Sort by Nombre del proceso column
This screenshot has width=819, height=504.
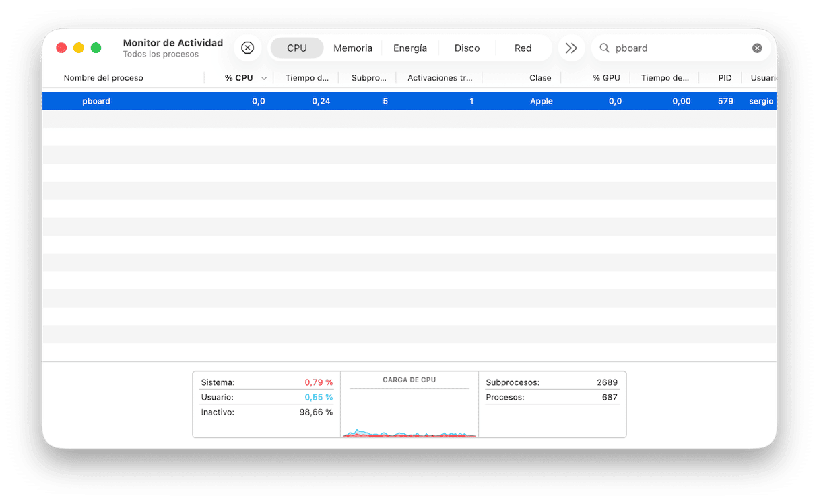point(104,78)
